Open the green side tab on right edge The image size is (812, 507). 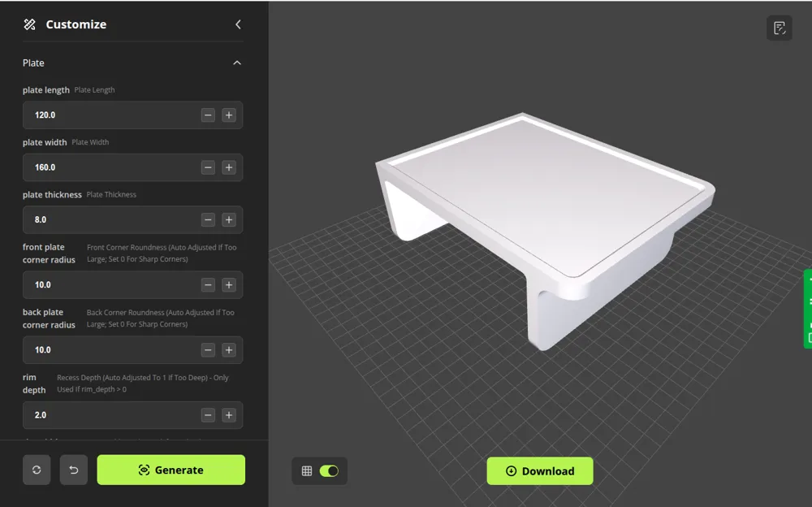click(808, 309)
